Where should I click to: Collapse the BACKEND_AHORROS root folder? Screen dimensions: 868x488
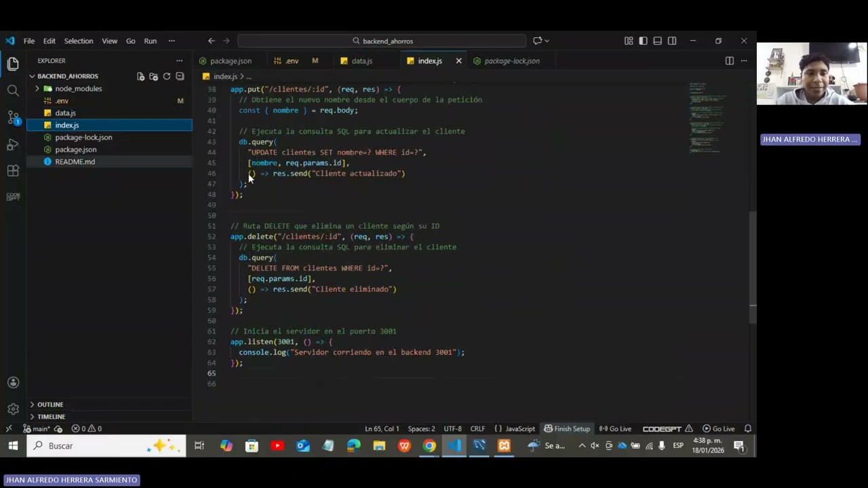[x=67, y=77]
